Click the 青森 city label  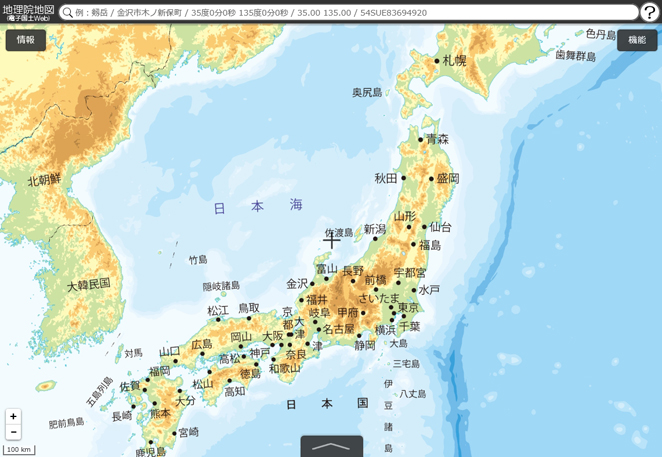[x=437, y=139]
